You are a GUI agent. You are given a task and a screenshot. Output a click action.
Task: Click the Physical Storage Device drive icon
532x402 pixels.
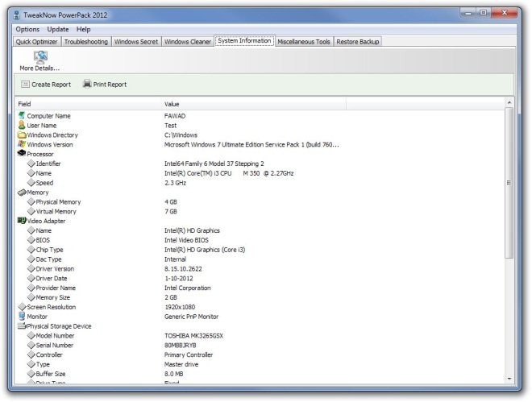click(22, 325)
